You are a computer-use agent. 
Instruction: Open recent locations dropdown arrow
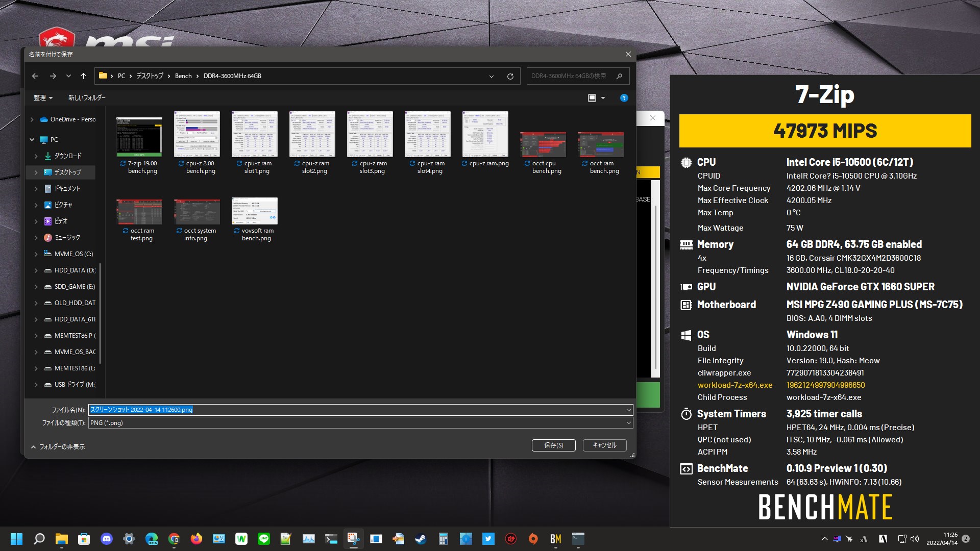(68, 76)
